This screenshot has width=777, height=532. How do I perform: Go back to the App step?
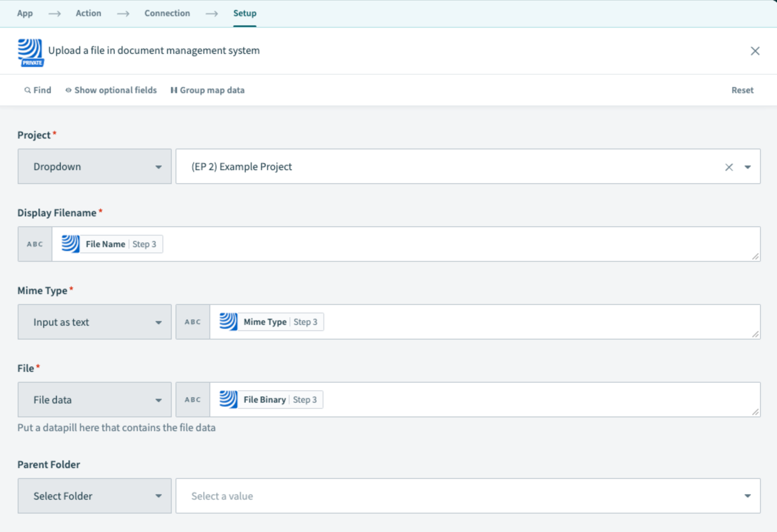pos(25,13)
